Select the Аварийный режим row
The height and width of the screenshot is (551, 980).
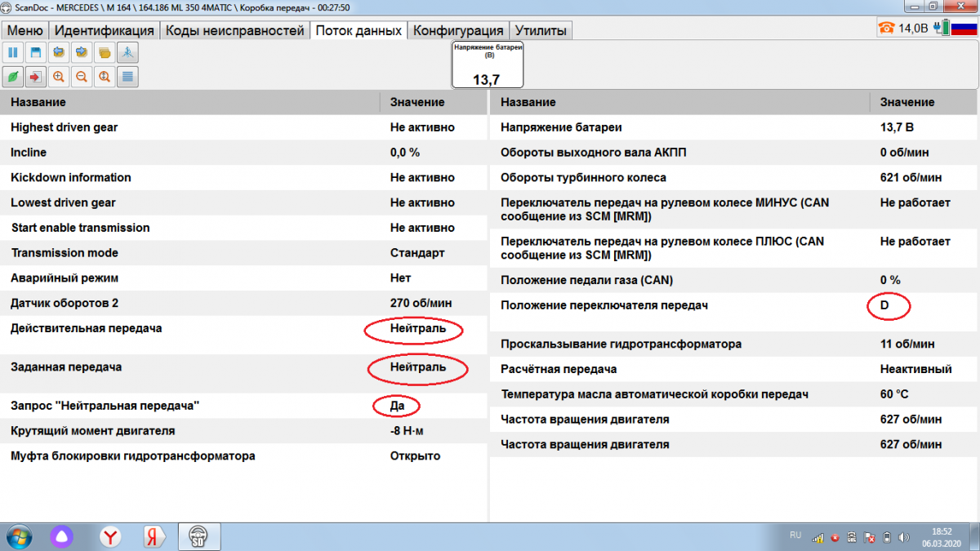tap(244, 278)
